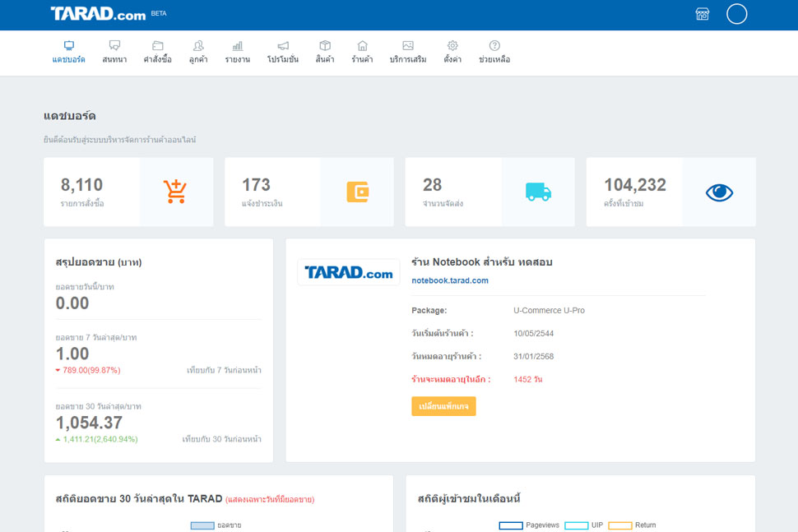798x532 pixels.
Task: Click the TARAD.com BETA header logo
Action: tap(109, 14)
